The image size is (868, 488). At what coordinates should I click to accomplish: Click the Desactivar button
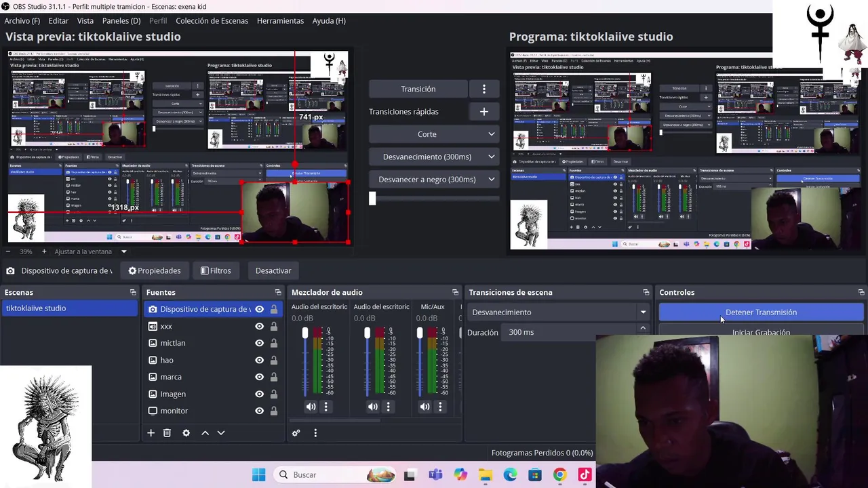[273, 270]
